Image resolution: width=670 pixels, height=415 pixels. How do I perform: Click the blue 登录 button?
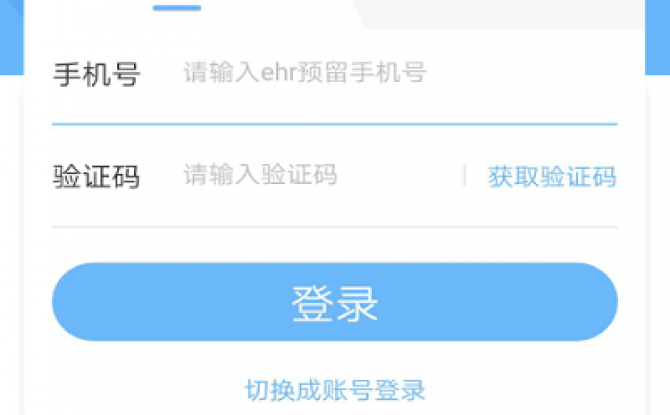(335, 302)
